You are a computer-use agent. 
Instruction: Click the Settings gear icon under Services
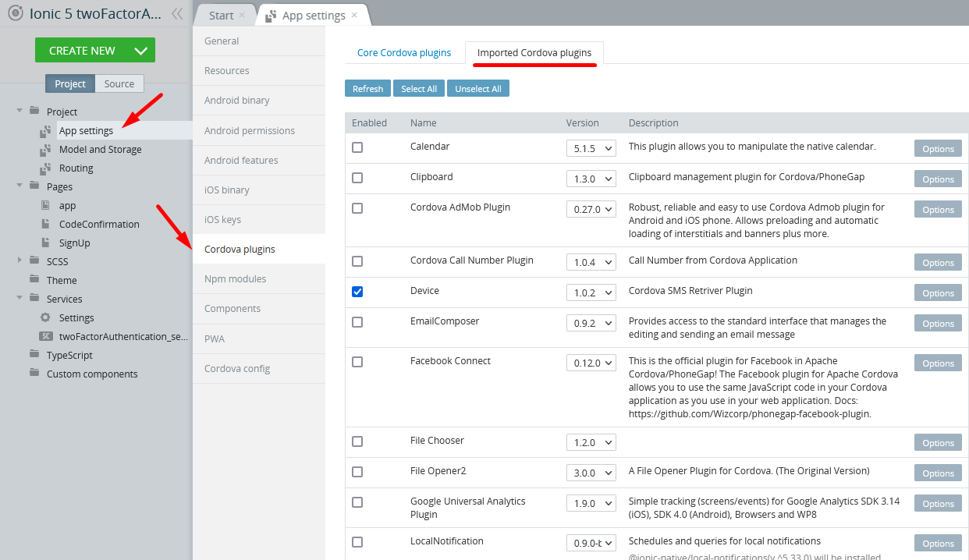(x=45, y=317)
